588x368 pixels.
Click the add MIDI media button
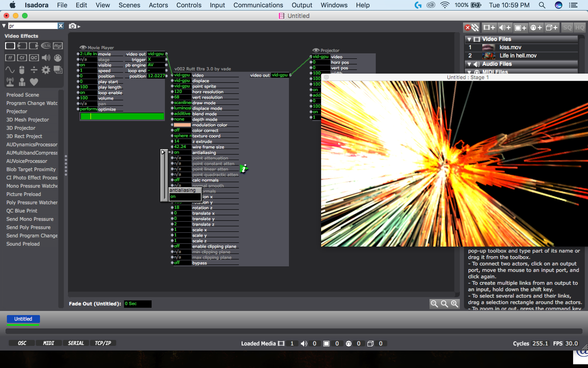[x=536, y=28]
